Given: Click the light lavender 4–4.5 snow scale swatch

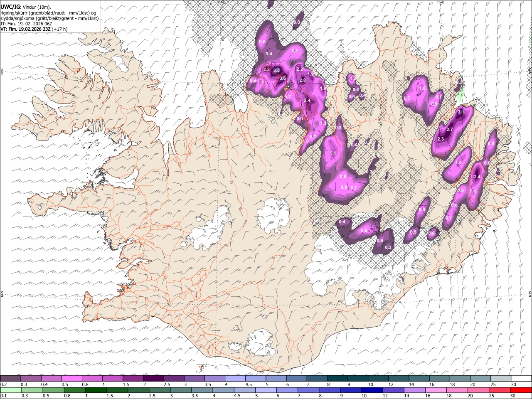Looking at the screenshot, I should click(x=235, y=379).
